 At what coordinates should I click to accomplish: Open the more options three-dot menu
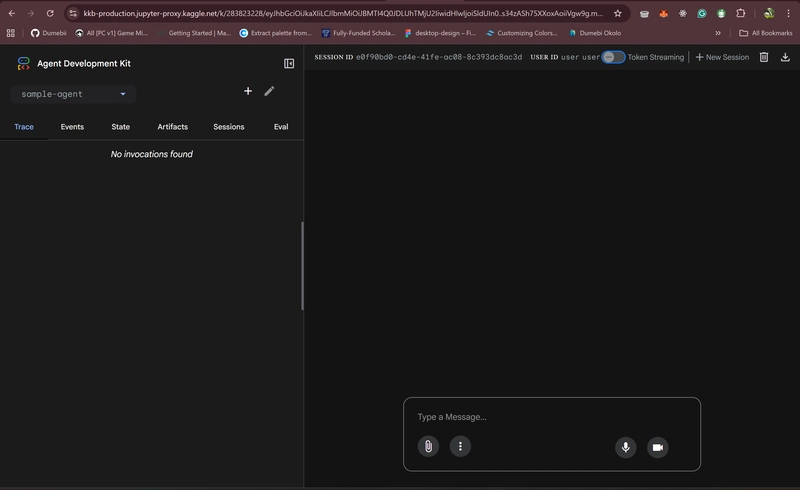click(460, 447)
